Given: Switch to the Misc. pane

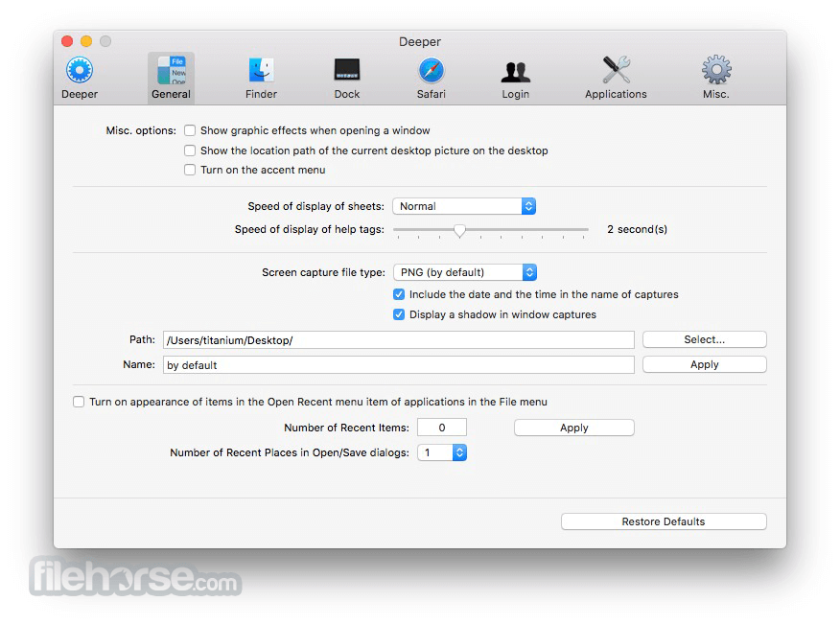Looking at the screenshot, I should pos(716,78).
